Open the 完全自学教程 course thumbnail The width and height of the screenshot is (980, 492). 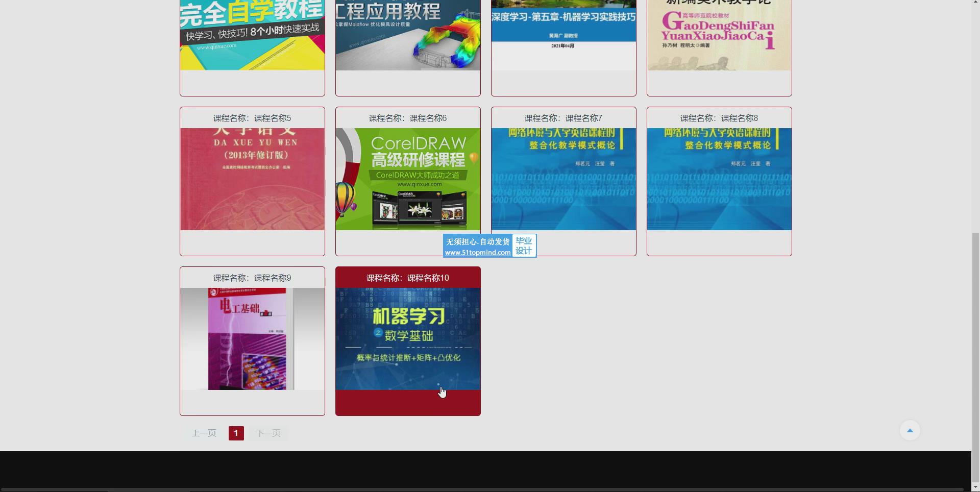coord(252,35)
